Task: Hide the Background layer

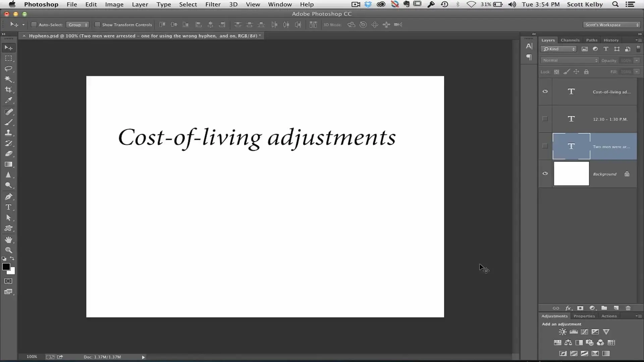Action: click(x=545, y=173)
